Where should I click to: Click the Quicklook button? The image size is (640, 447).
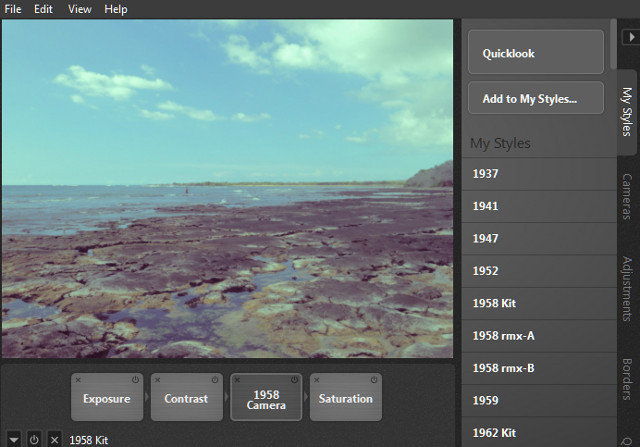(x=536, y=52)
